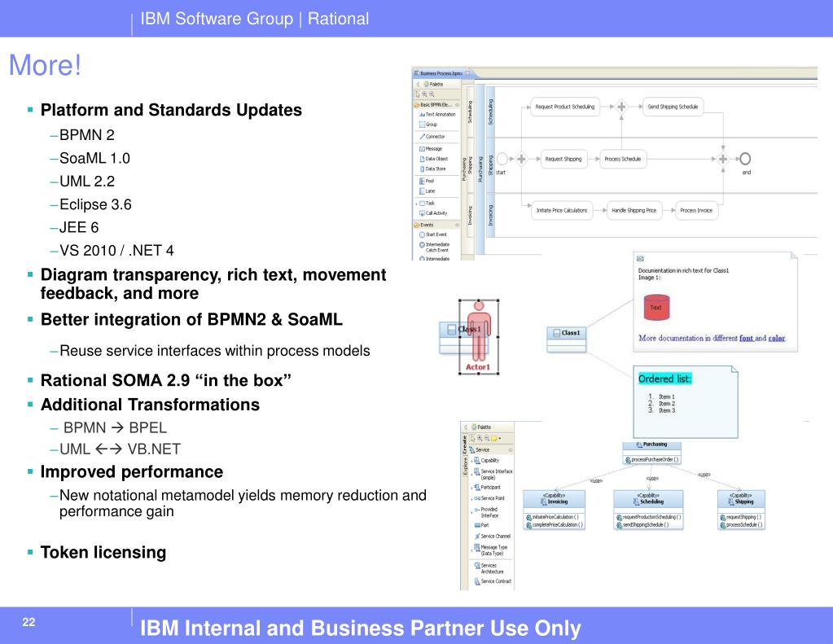Image resolution: width=833 pixels, height=644 pixels.
Task: Click the end event circle
Action: [745, 158]
